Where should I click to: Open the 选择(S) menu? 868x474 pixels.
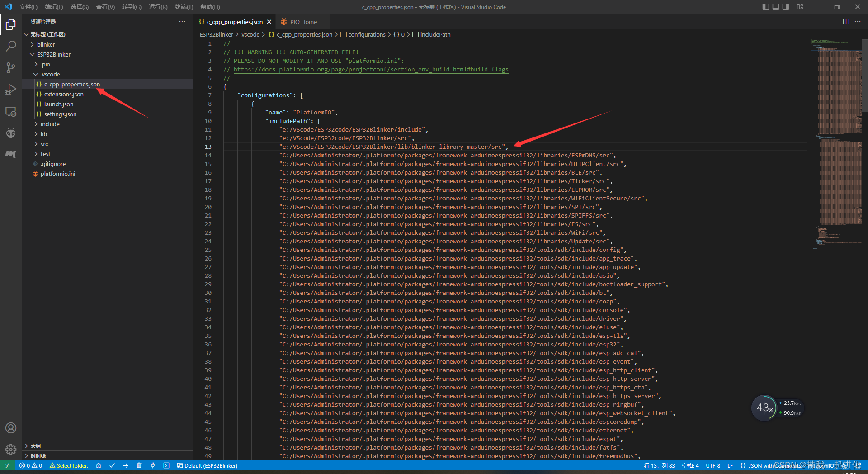coord(80,7)
